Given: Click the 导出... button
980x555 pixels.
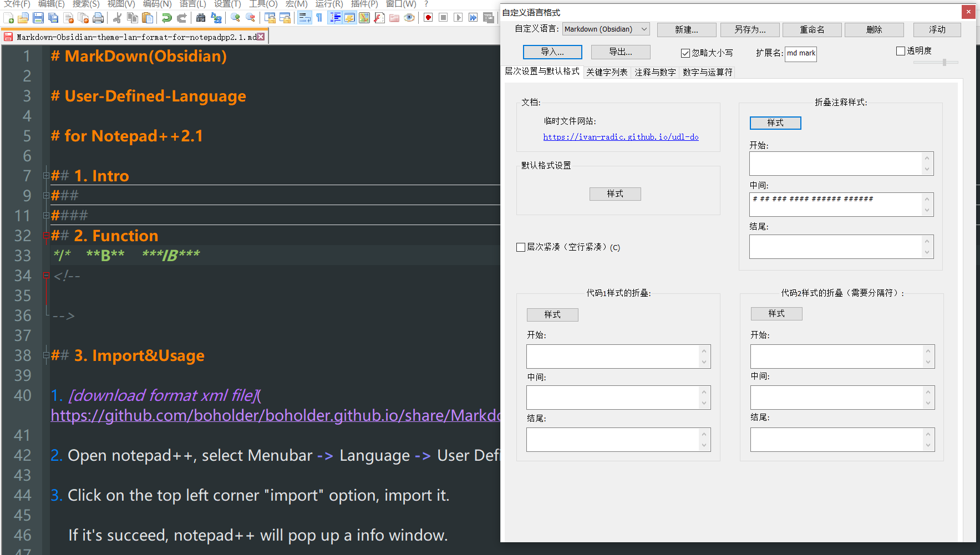Looking at the screenshot, I should (621, 52).
